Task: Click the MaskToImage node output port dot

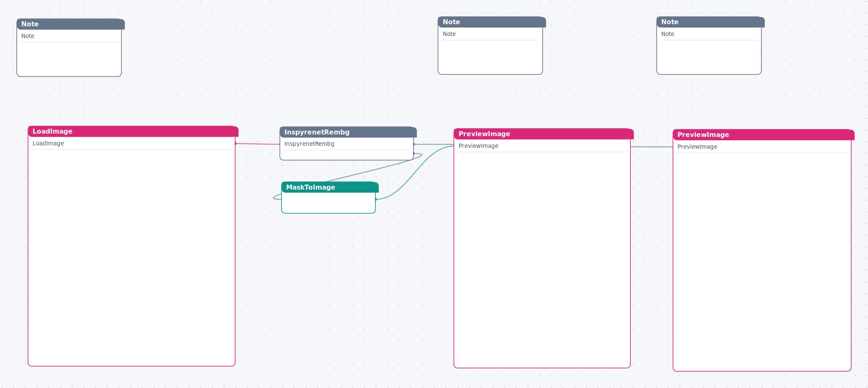Action: coord(376,199)
